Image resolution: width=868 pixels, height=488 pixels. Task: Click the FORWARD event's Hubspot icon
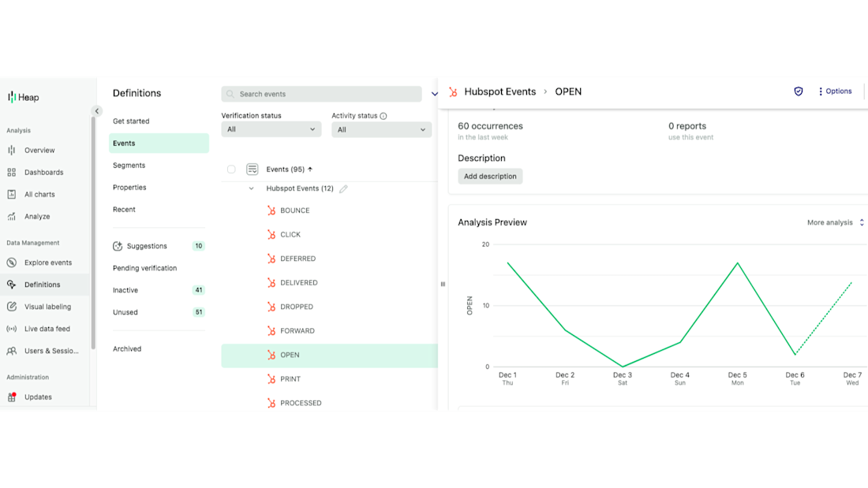[271, 331]
